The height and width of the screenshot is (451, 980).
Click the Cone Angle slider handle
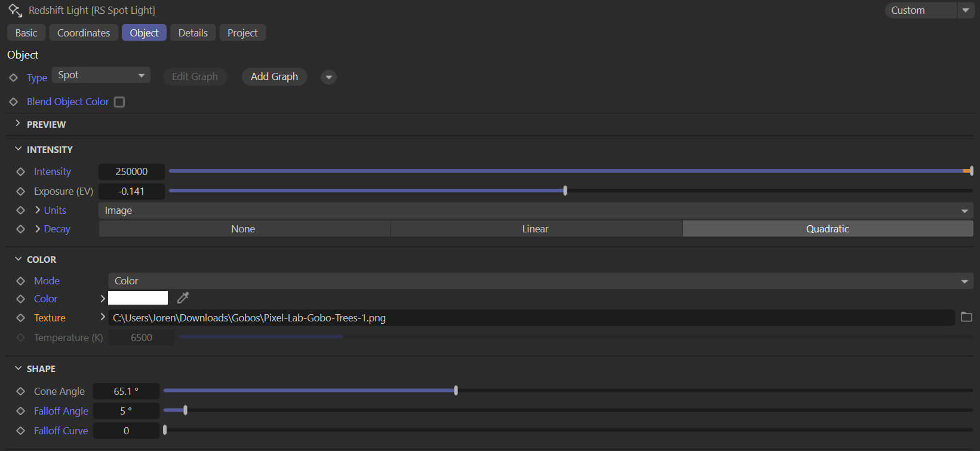click(456, 390)
